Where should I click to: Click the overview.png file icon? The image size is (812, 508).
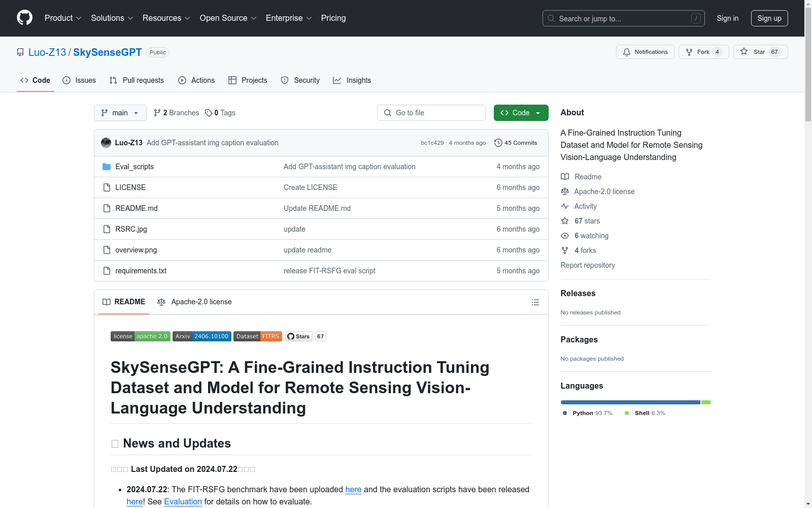point(107,250)
